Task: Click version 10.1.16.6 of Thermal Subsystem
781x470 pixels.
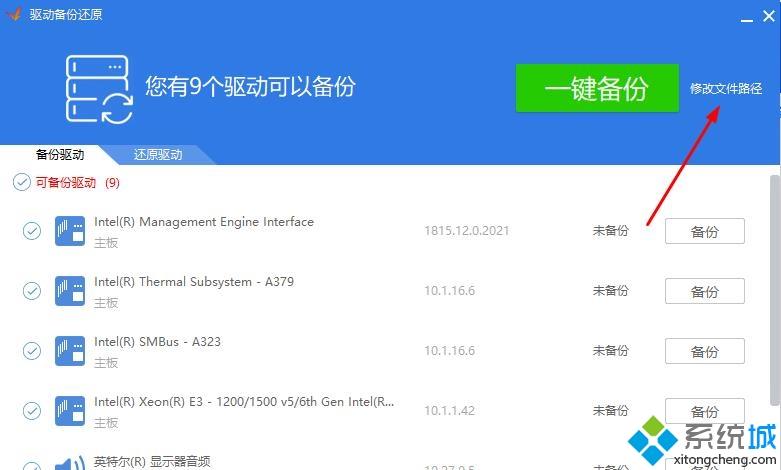Action: (x=449, y=291)
